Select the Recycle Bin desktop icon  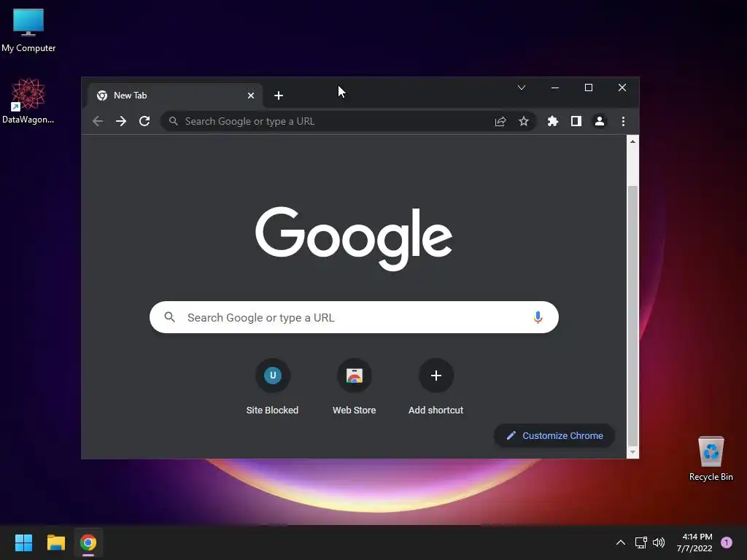(711, 458)
